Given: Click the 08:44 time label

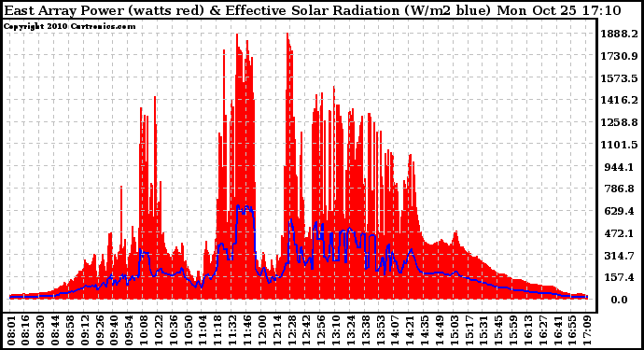Looking at the screenshot, I should pos(55,330).
